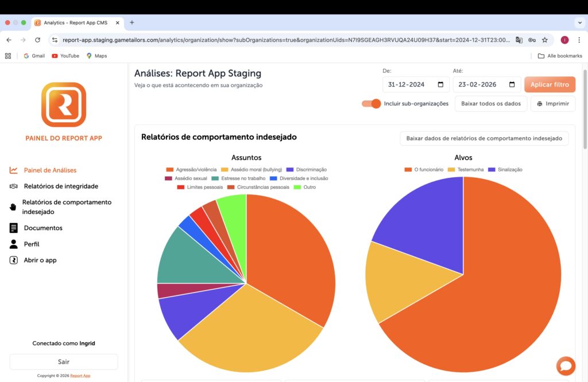Click Baixar dados de relatórios de comportamento indesejado
588x382 pixels.
[x=484, y=138]
